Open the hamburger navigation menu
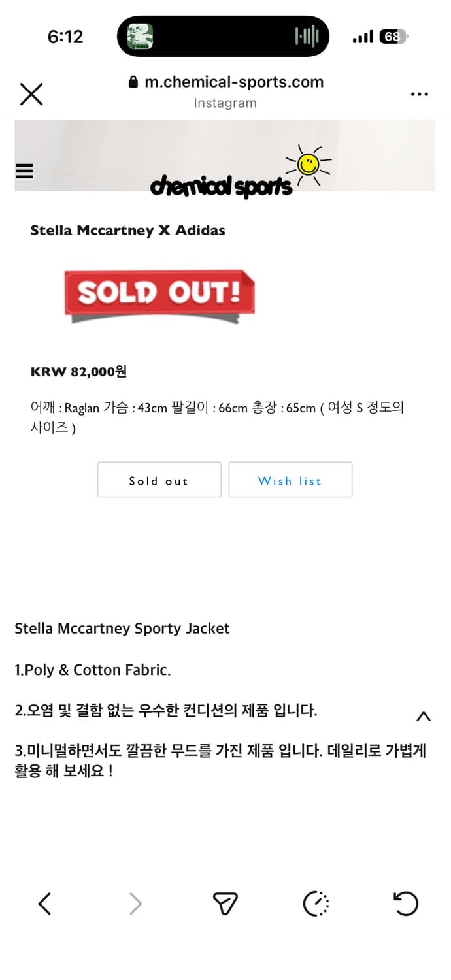The height and width of the screenshot is (980, 451). click(24, 171)
